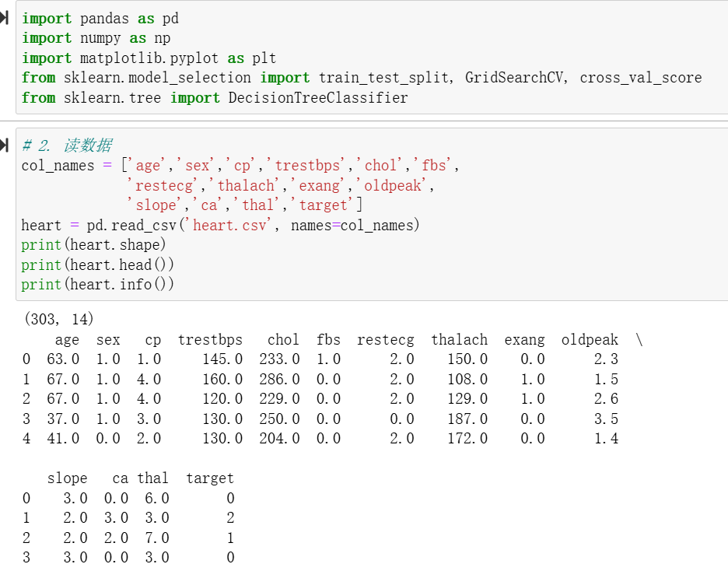Click the 'import numpy as np' code line
Screen dimensions: 728x571
pyautogui.click(x=96, y=38)
